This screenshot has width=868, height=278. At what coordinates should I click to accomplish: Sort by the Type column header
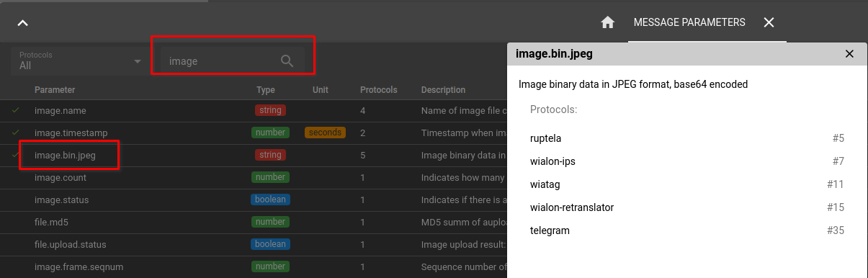tap(266, 90)
